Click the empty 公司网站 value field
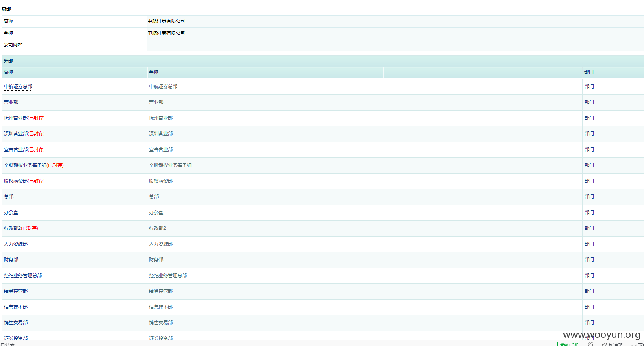 pyautogui.click(x=395, y=45)
